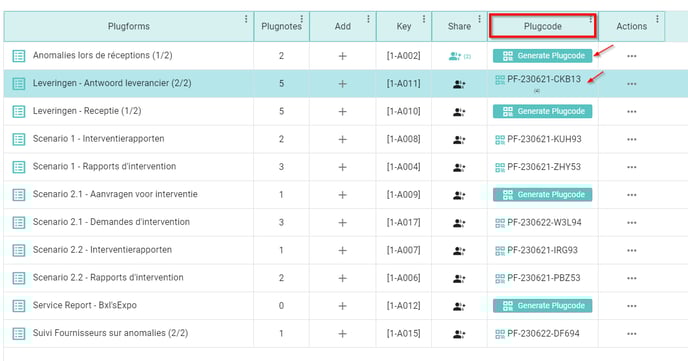The width and height of the screenshot is (688, 361).
Task: Open Plugcode column options menu
Action: click(x=591, y=19)
